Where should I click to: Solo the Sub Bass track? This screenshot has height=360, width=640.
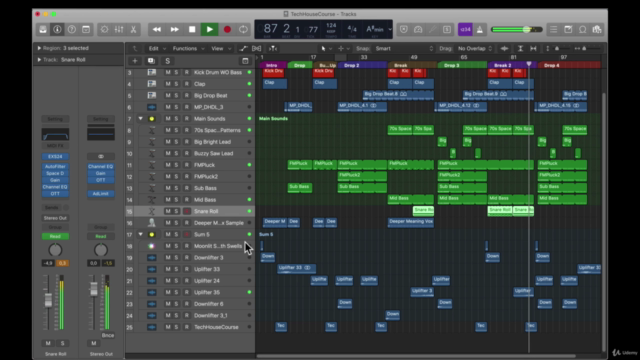tap(176, 188)
